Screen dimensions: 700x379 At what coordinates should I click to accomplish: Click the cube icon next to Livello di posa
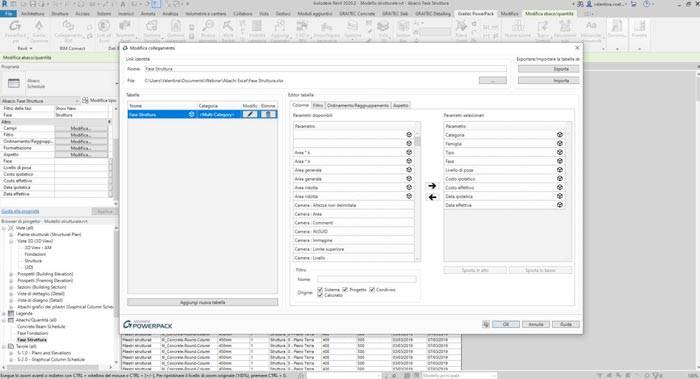click(x=559, y=170)
